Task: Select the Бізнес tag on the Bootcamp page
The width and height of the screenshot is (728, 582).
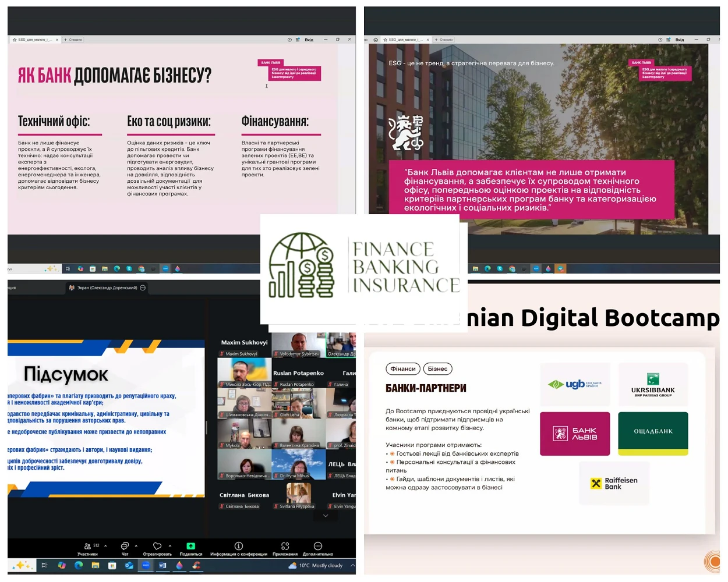Action: (437, 368)
